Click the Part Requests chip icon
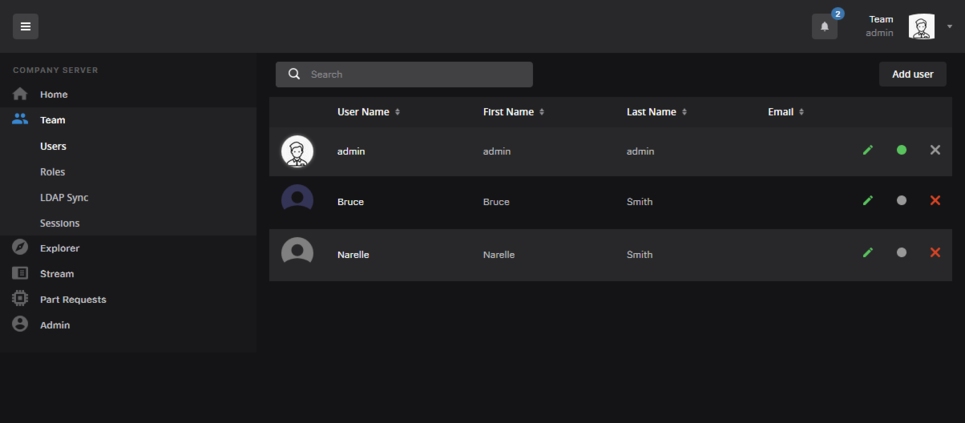The image size is (965, 423). pos(20,299)
